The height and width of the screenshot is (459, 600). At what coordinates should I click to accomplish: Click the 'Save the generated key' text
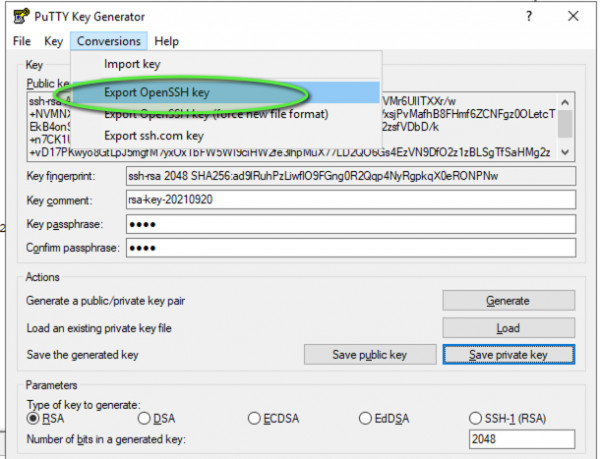pos(82,355)
